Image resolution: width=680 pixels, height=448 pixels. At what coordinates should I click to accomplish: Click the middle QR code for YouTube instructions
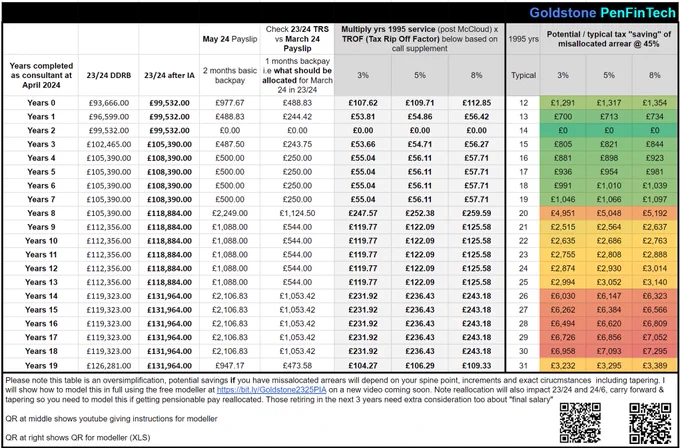click(580, 422)
